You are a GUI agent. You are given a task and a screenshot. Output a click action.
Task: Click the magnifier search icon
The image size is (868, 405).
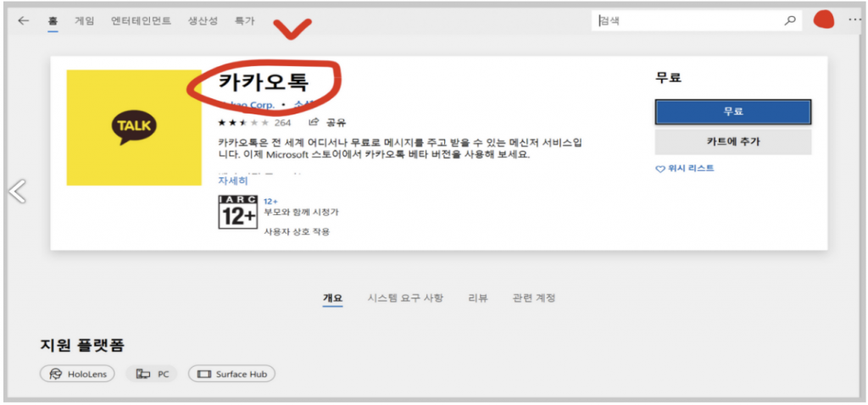790,21
